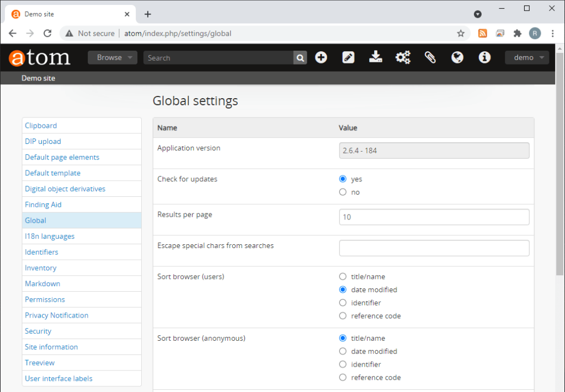Go to I18n languages settings
Image resolution: width=565 pixels, height=392 pixels.
point(82,236)
